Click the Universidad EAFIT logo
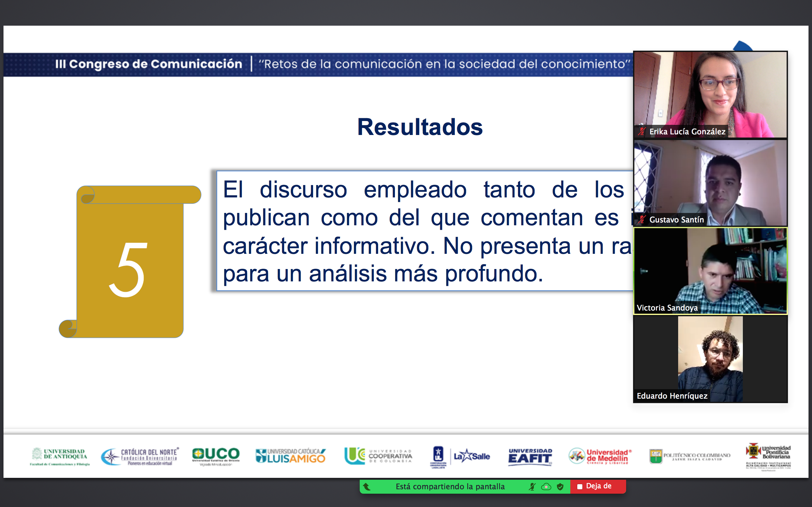The width and height of the screenshot is (812, 507). click(x=530, y=457)
